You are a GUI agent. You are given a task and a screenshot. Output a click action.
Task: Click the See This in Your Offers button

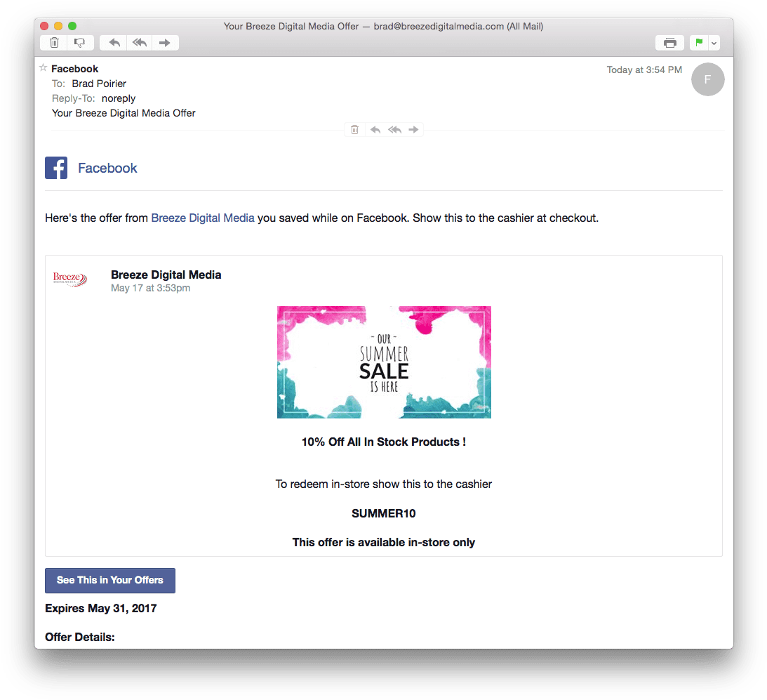tap(109, 581)
